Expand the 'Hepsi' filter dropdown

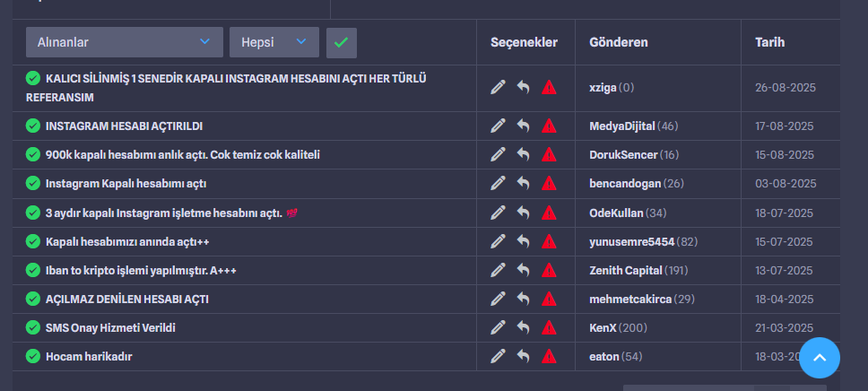click(x=274, y=42)
